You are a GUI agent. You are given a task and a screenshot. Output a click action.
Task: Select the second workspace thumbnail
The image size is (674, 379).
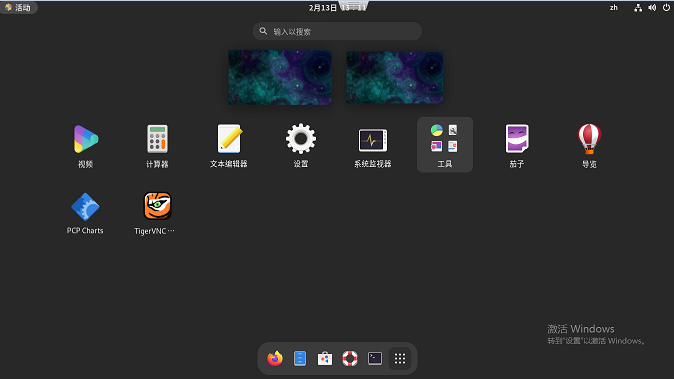(x=395, y=77)
